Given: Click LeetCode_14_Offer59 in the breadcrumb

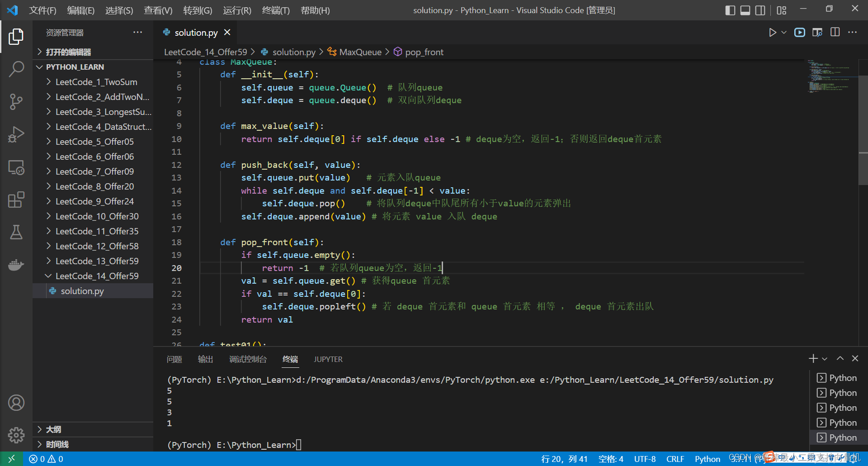Looking at the screenshot, I should [206, 52].
